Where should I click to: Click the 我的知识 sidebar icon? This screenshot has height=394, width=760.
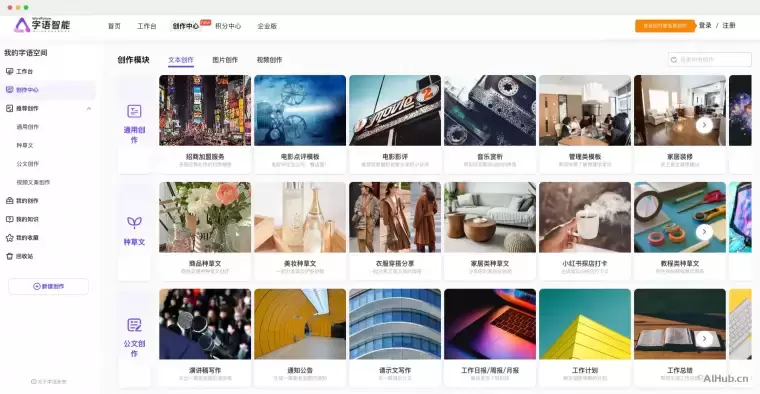click(x=9, y=219)
